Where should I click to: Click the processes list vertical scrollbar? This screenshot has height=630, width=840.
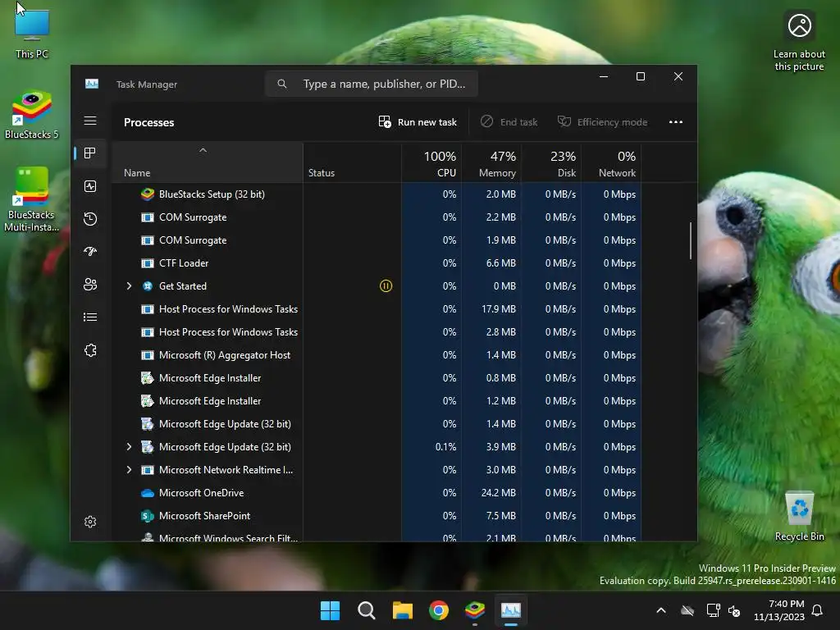point(691,241)
